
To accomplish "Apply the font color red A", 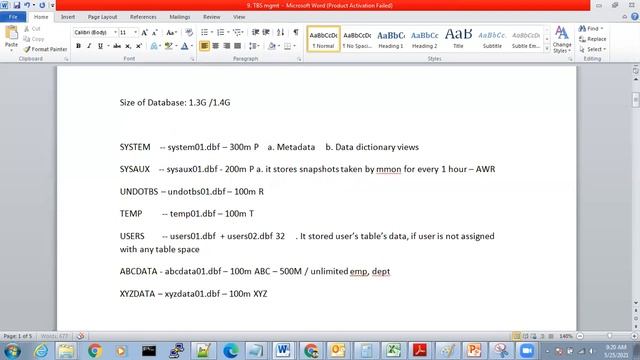I will pos(184,46).
